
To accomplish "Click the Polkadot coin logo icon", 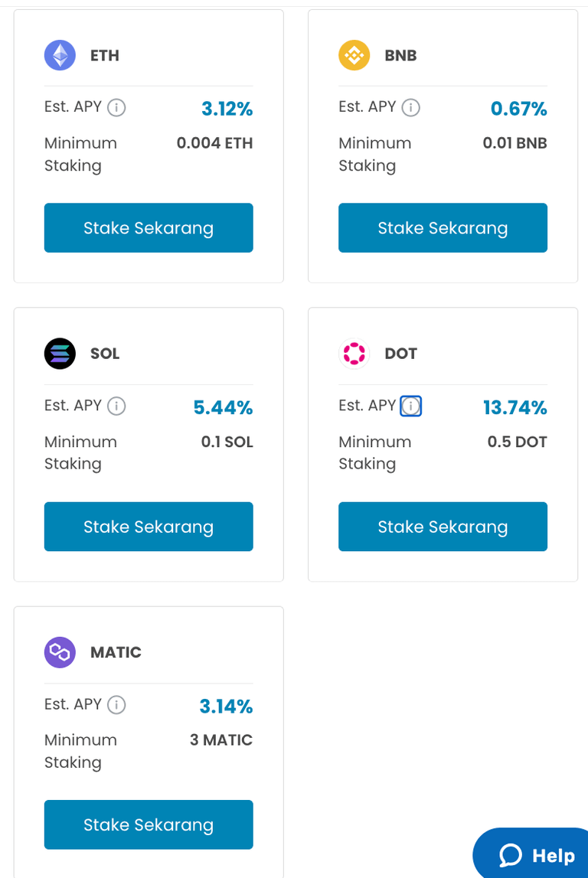I will [x=354, y=354].
